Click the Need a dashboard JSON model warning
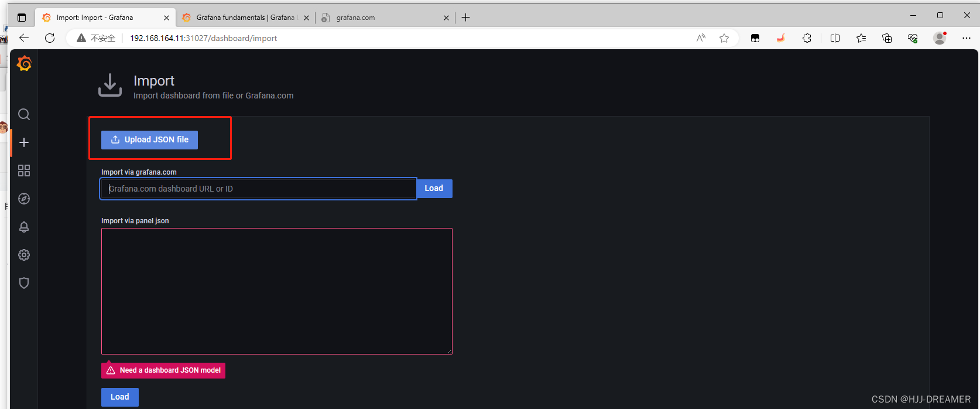 coord(163,370)
